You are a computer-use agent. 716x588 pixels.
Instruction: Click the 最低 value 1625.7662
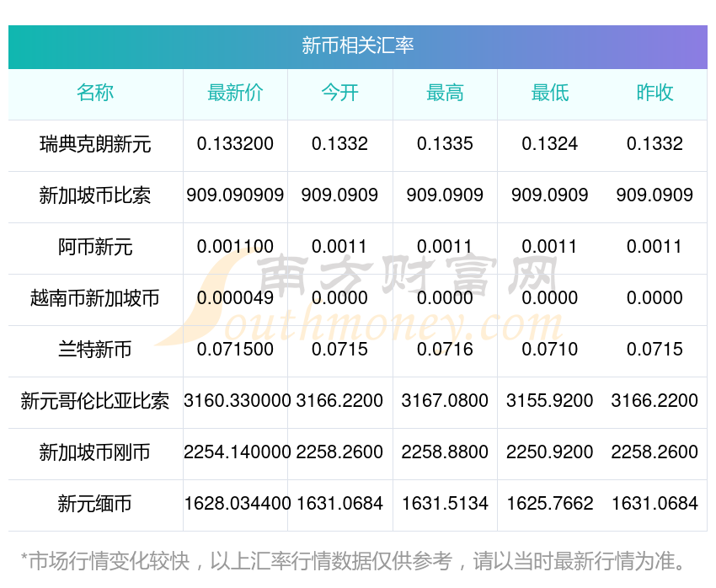click(550, 504)
